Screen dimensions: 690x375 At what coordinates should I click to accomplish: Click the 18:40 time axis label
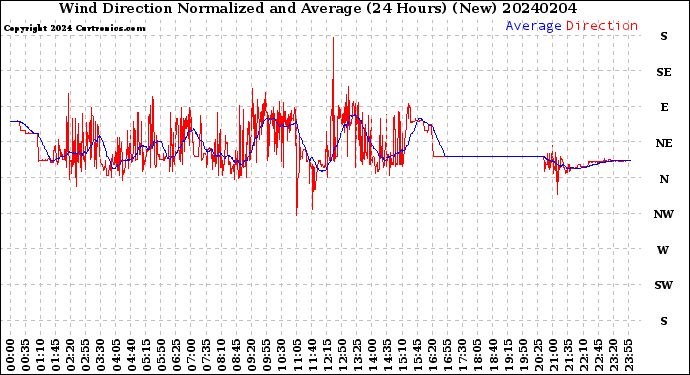click(x=491, y=355)
